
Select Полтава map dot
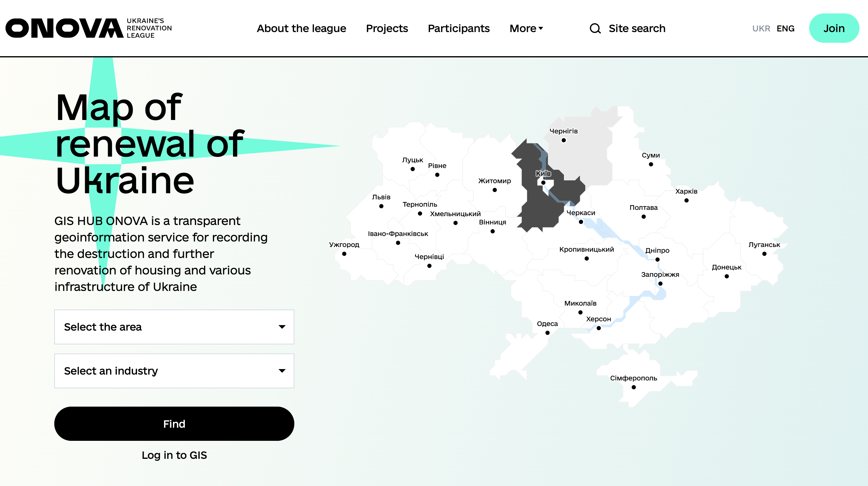644,216
